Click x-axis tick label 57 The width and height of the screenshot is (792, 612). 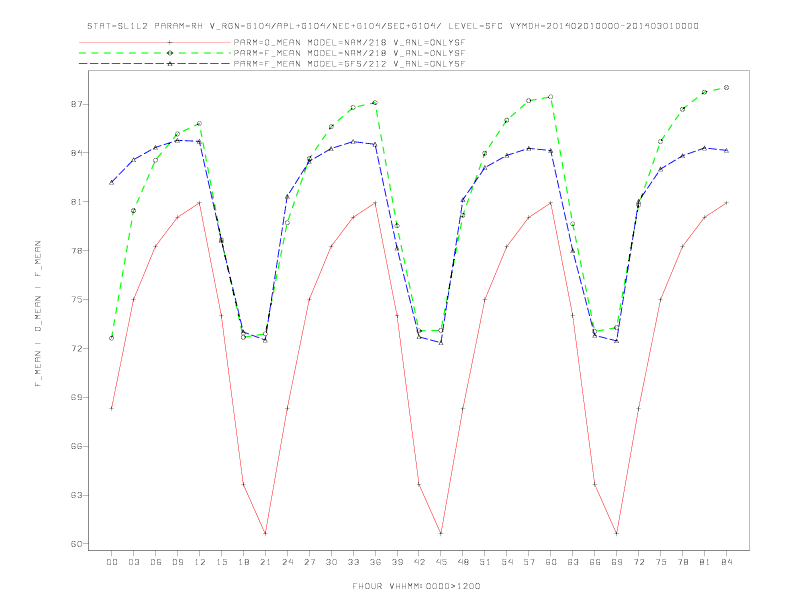(529, 562)
